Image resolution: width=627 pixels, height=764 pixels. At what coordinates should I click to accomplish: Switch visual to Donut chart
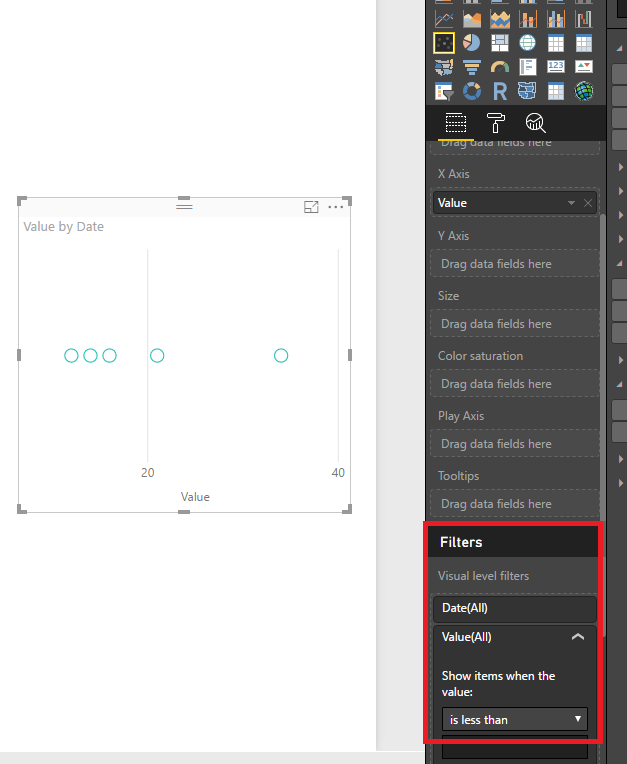[x=472, y=91]
